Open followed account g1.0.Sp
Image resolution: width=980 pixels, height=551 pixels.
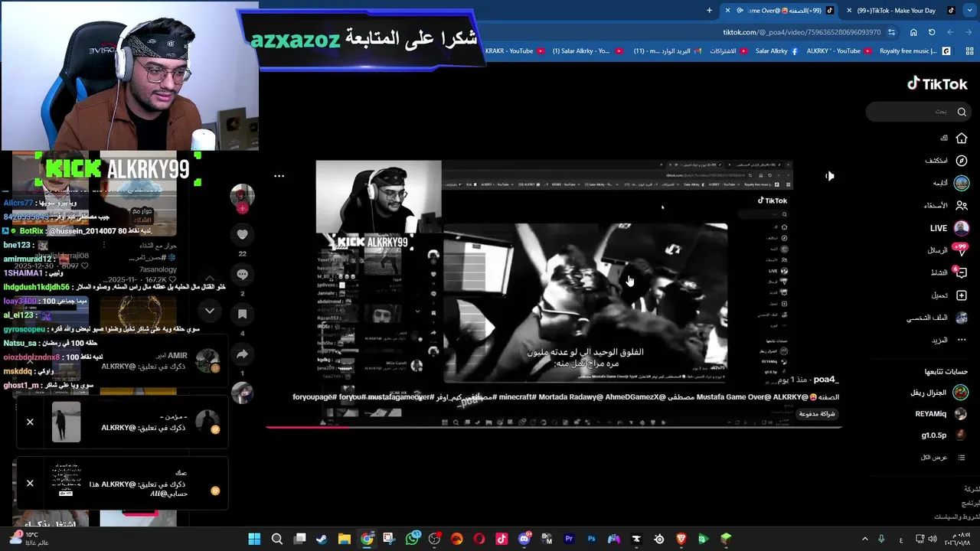pos(944,435)
